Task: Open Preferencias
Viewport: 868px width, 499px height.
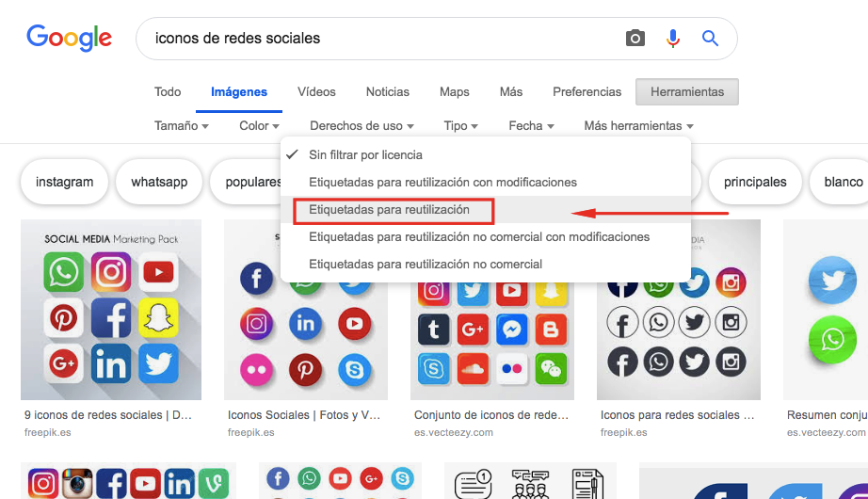Action: (587, 92)
